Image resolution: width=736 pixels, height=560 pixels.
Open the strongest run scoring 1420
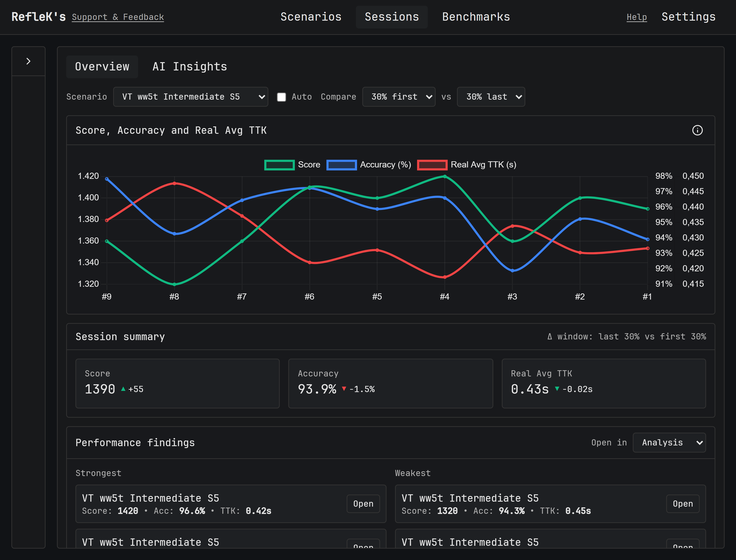363,504
